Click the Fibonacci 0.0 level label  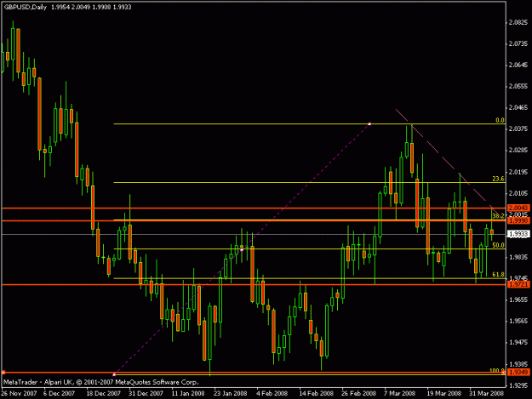[x=500, y=120]
